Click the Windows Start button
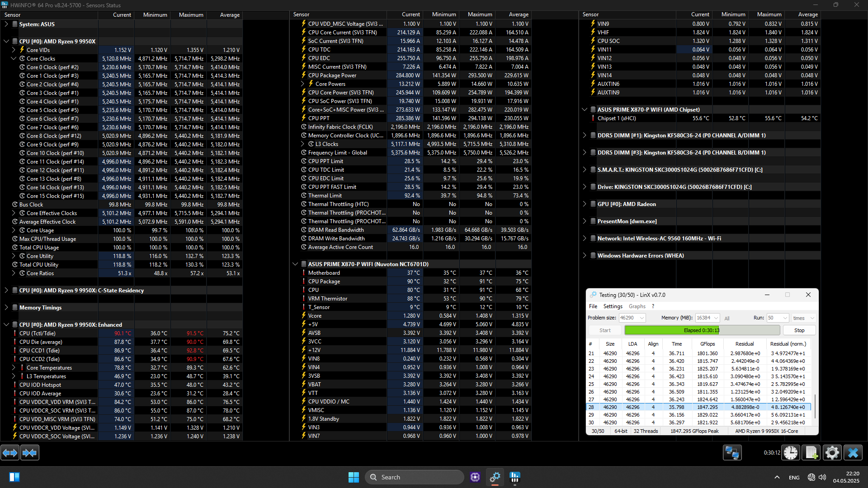Screen dimensions: 868x488 click(x=354, y=477)
